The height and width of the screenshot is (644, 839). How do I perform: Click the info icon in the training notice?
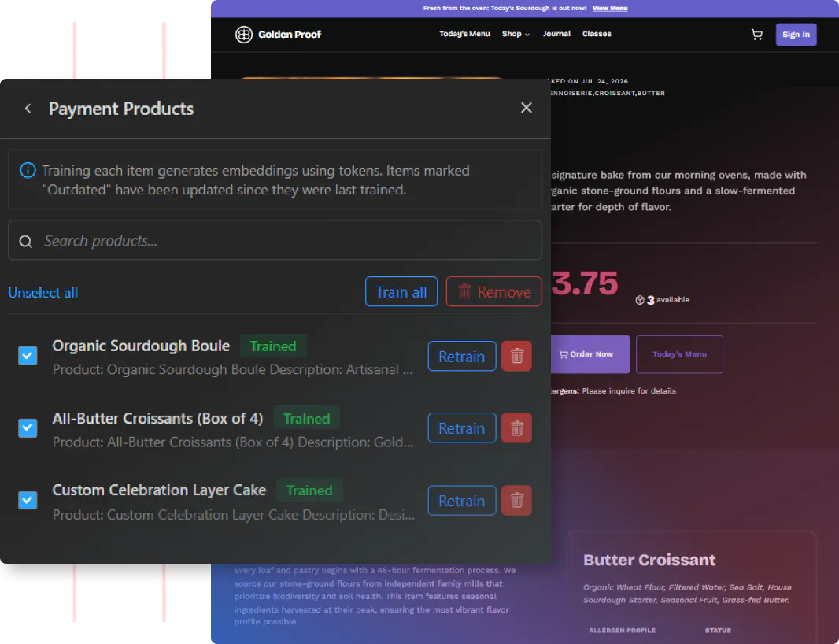coord(28,170)
